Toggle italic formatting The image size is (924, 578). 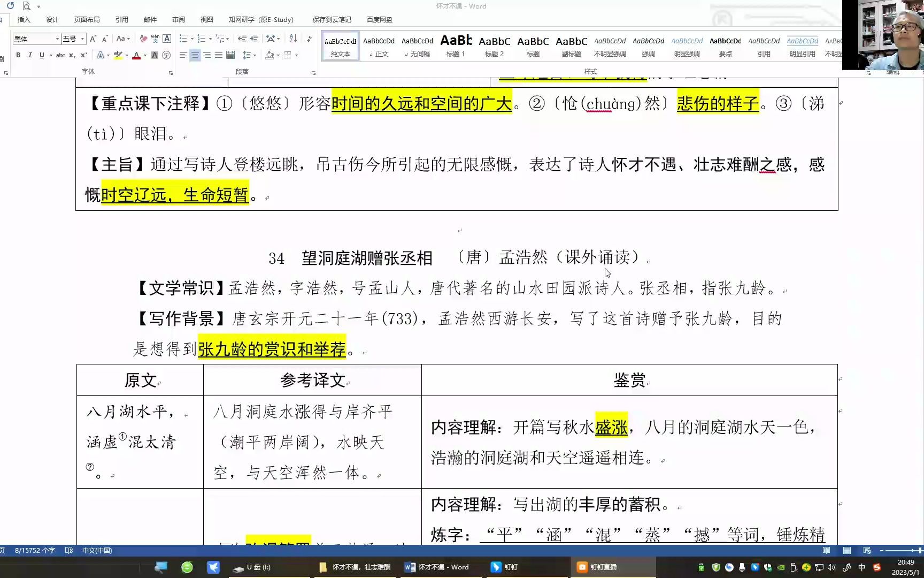click(x=30, y=55)
